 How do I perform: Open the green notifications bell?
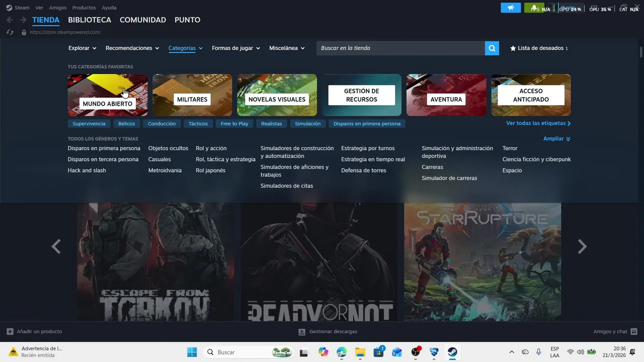pos(534,8)
